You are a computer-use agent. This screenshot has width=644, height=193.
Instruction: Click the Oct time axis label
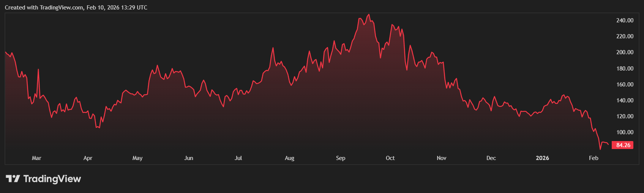[x=390, y=158]
